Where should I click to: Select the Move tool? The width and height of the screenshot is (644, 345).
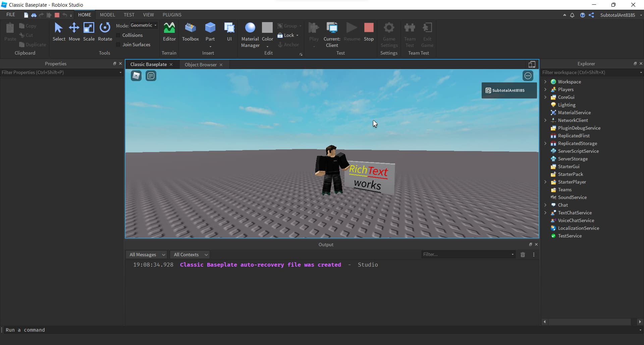coord(74,32)
